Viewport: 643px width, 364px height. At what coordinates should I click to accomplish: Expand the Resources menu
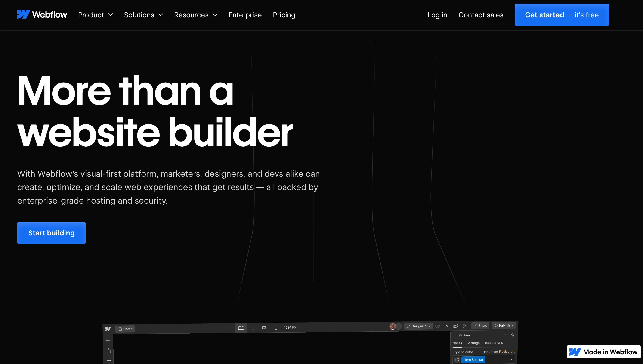(196, 15)
